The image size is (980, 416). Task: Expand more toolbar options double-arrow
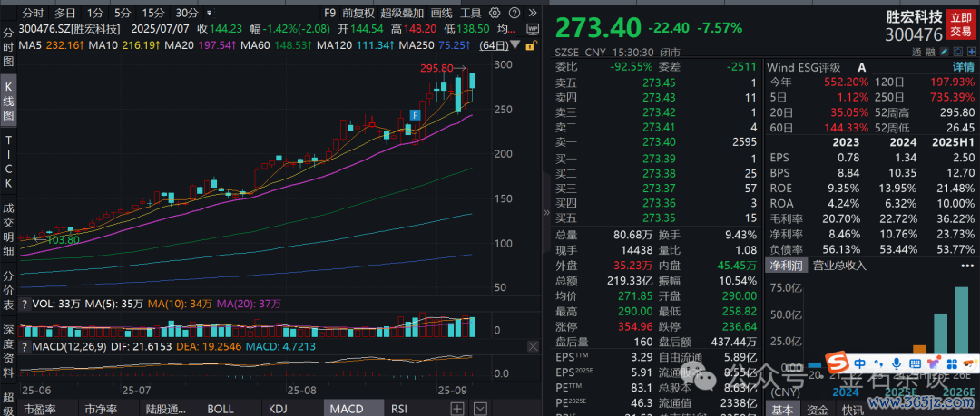click(534, 13)
